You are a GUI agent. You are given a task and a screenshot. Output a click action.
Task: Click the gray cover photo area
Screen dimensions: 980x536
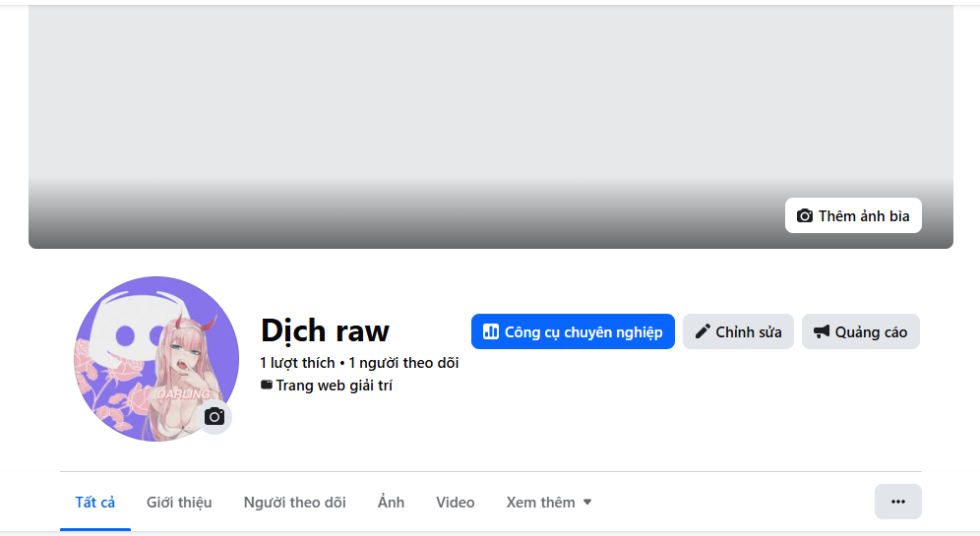tap(491, 127)
